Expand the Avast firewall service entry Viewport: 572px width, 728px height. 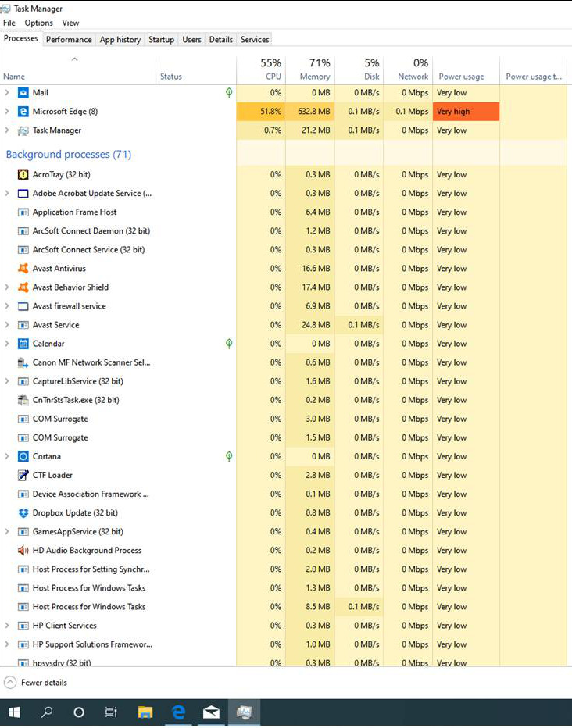tap(7, 306)
